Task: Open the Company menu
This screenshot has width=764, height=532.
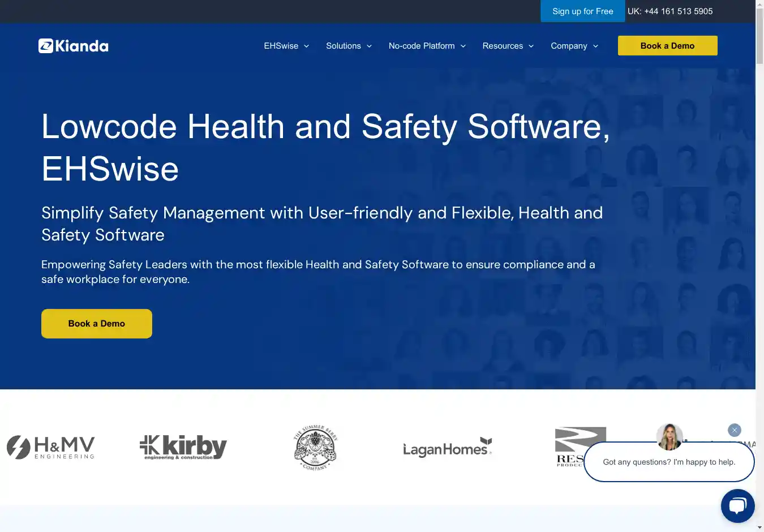Action: click(x=574, y=46)
